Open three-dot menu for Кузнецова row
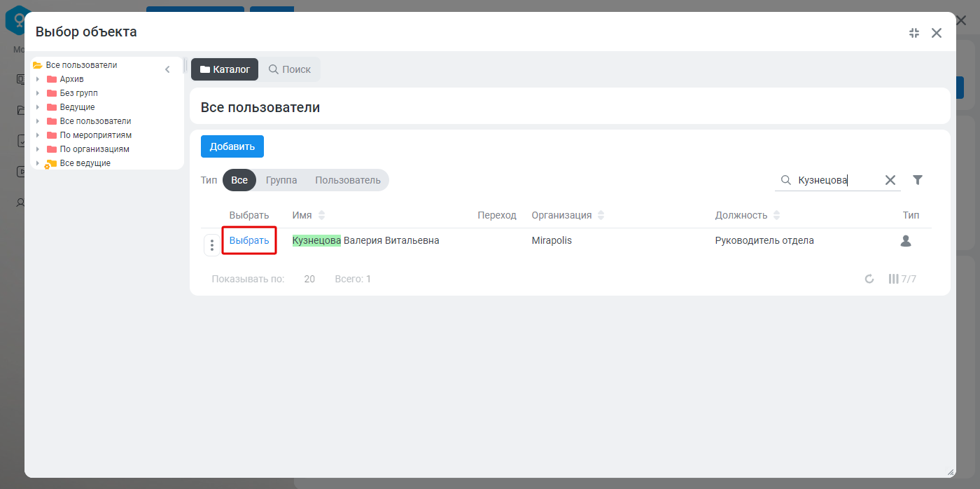 pyautogui.click(x=212, y=245)
